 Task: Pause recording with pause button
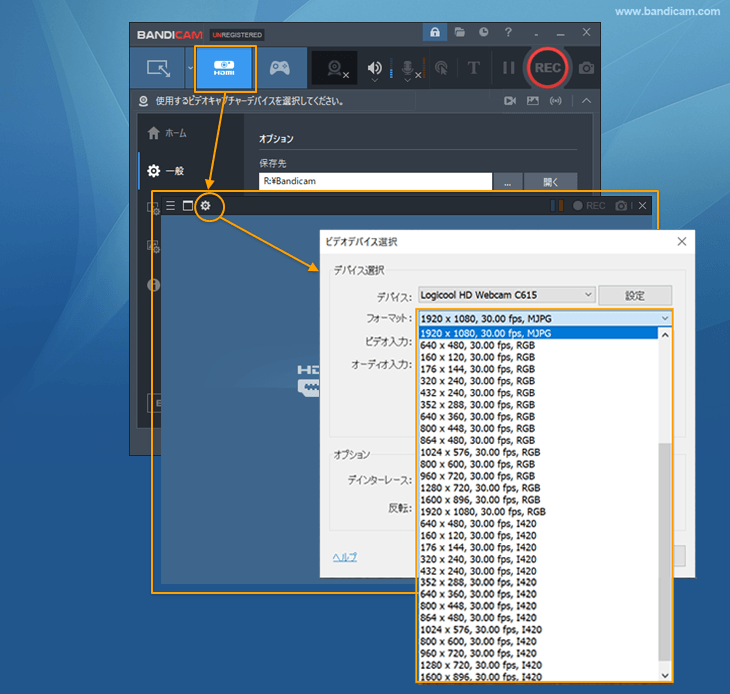coord(508,68)
